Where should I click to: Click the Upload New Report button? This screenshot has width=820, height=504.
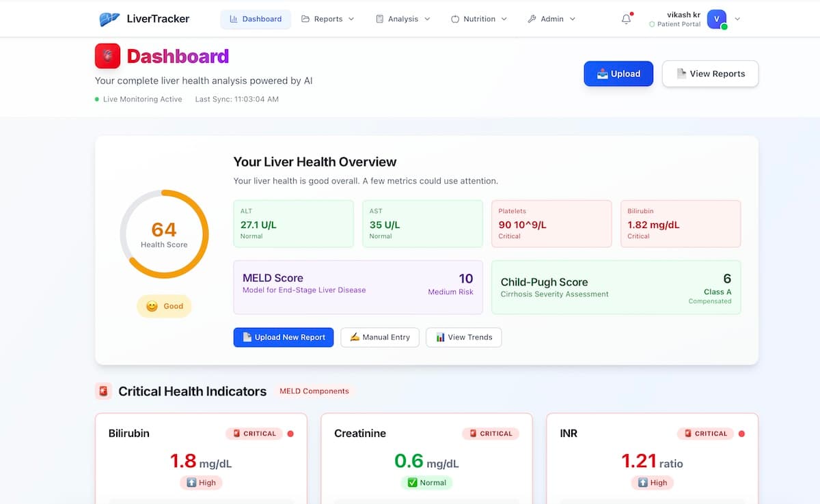[x=283, y=337]
